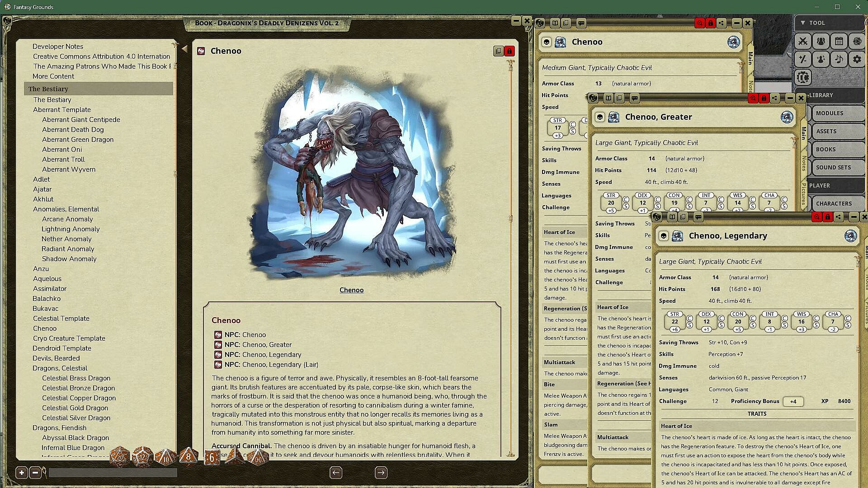The width and height of the screenshot is (868, 488).
Task: Click the music notes sound tool icon
Action: pyautogui.click(x=839, y=59)
